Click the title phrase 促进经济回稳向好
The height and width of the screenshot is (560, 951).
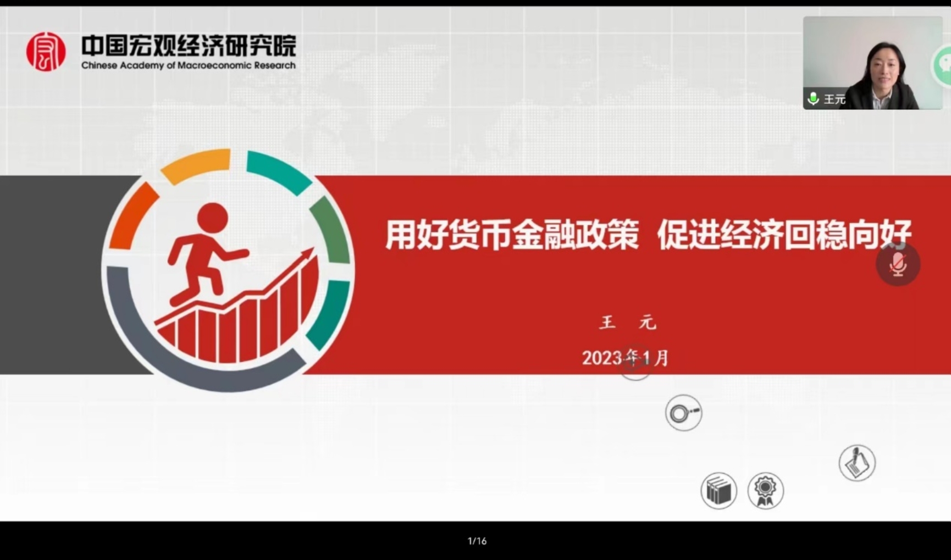pos(784,235)
